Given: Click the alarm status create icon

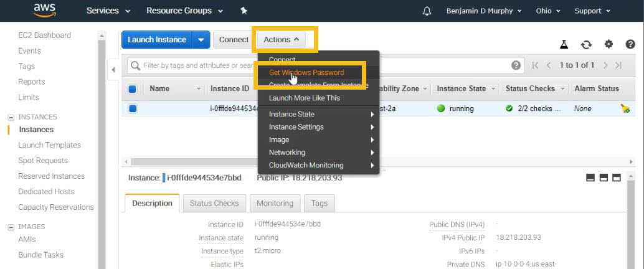Looking at the screenshot, I should (x=625, y=108).
